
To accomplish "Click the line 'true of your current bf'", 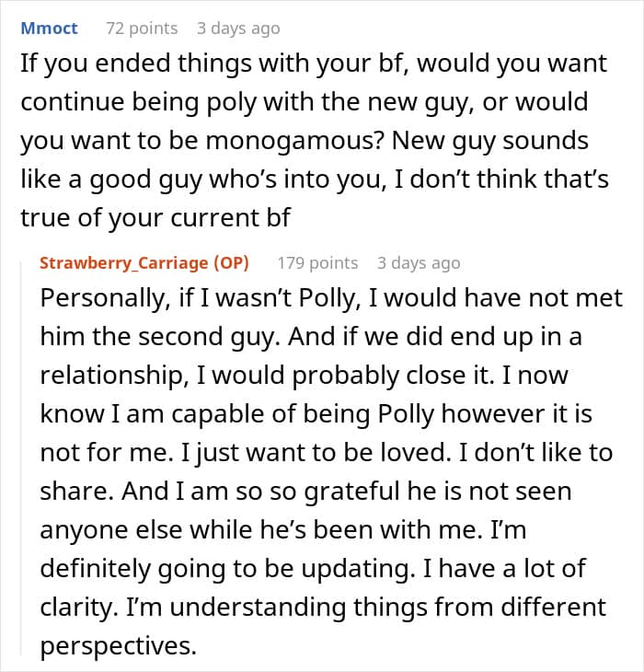I will pyautogui.click(x=155, y=218).
